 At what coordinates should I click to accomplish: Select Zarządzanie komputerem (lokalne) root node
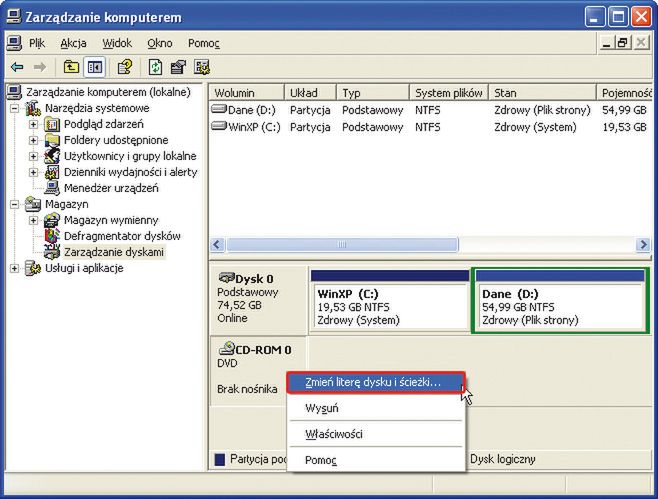(x=108, y=92)
